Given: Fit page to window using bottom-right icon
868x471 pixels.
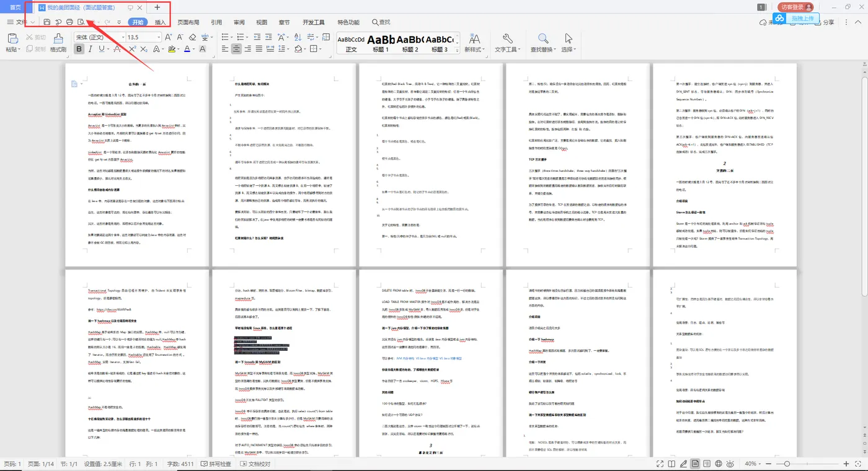Looking at the screenshot, I should (x=859, y=464).
